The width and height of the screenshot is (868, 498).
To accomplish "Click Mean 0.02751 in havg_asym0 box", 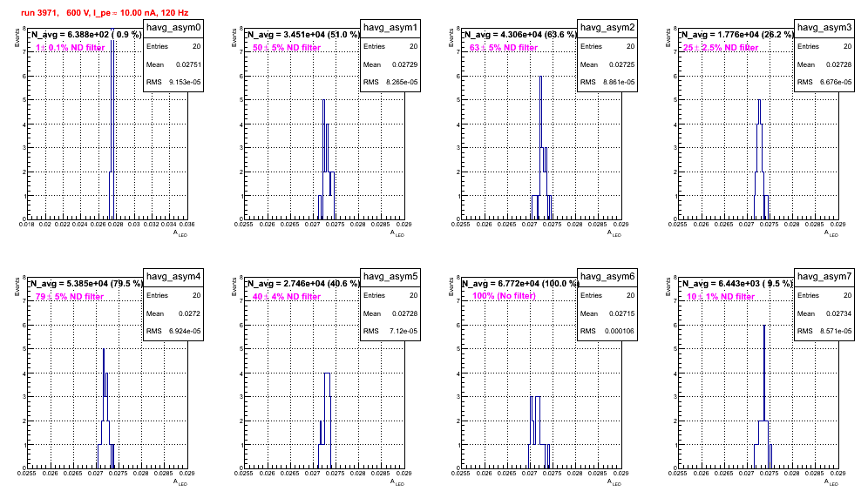I will coord(173,64).
